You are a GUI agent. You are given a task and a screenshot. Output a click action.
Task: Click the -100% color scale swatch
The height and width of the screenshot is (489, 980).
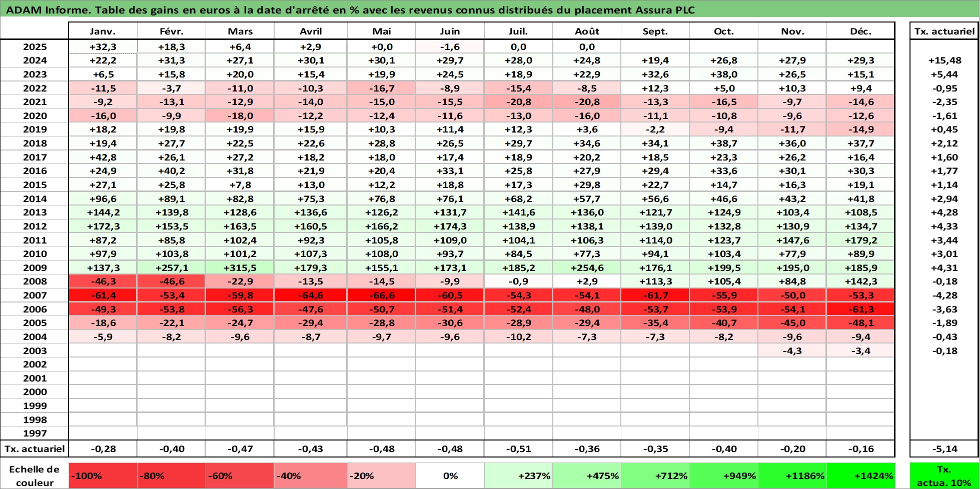click(103, 475)
